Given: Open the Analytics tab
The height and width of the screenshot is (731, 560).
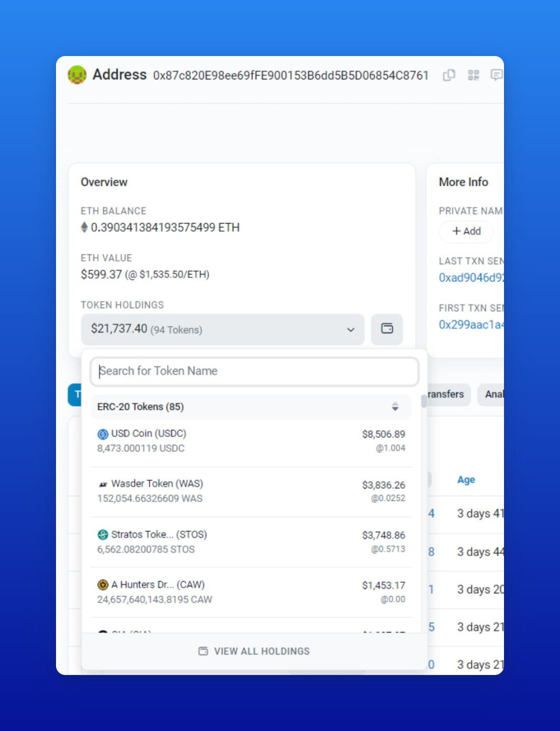Looking at the screenshot, I should pos(492,394).
